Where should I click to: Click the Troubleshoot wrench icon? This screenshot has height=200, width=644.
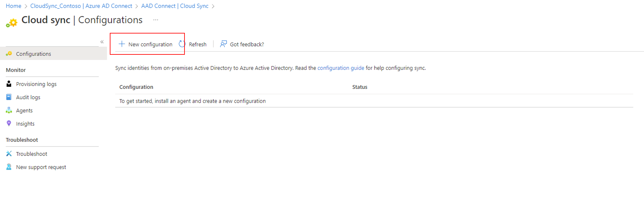9,154
